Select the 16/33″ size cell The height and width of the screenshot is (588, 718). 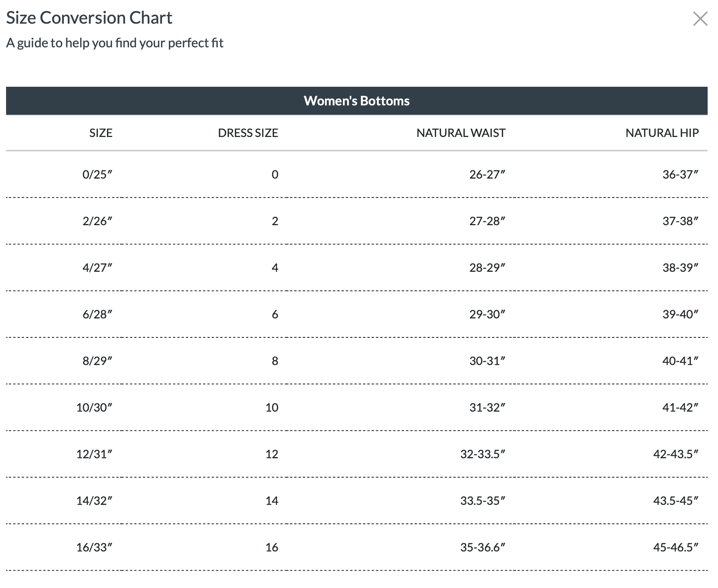pos(94,547)
